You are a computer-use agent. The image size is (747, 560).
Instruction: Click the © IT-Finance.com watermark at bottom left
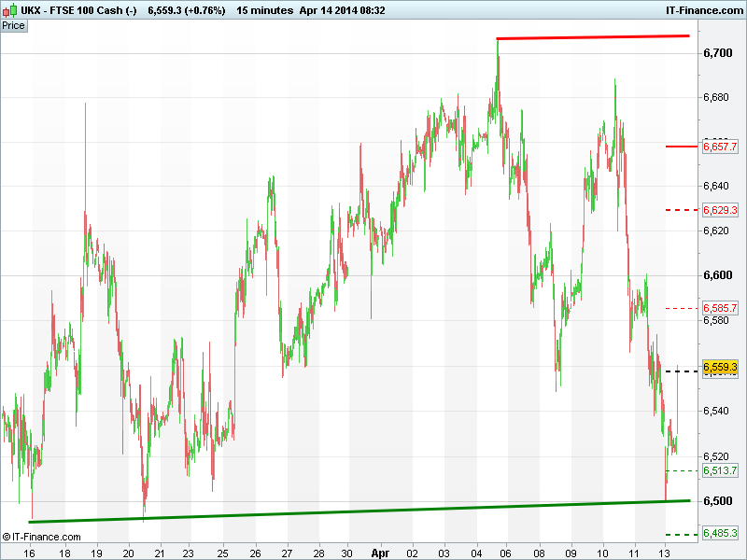click(41, 537)
